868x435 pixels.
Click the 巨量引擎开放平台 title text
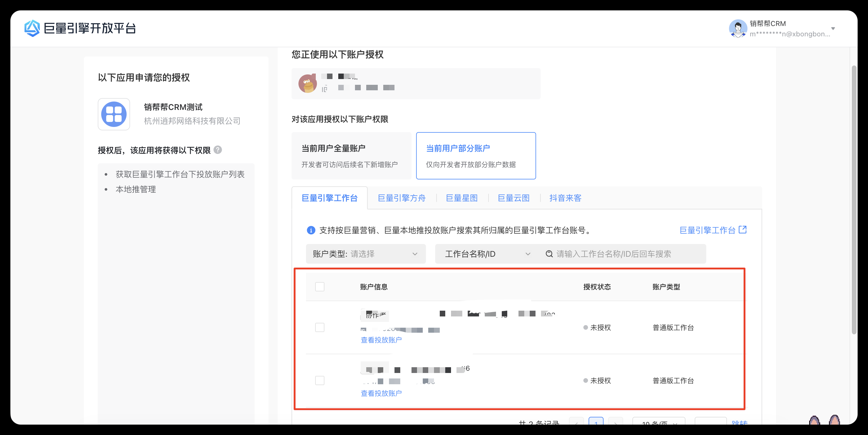pyautogui.click(x=90, y=28)
